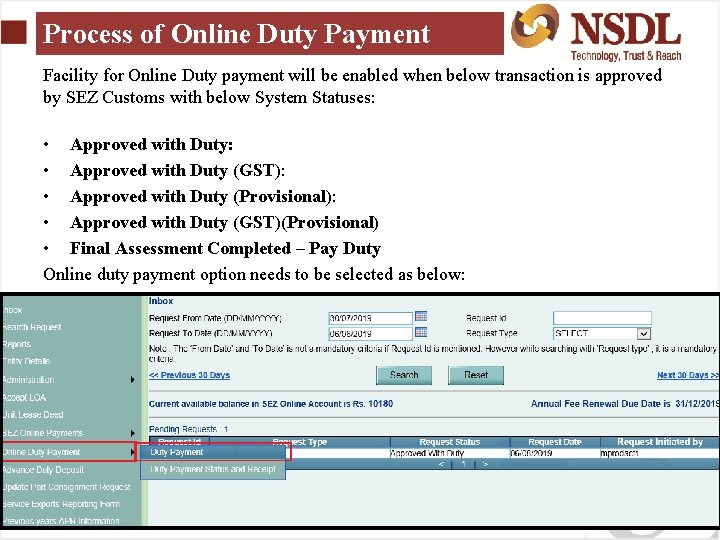This screenshot has width=720, height=540.
Task: Select the Request Date column header
Action: click(x=555, y=442)
